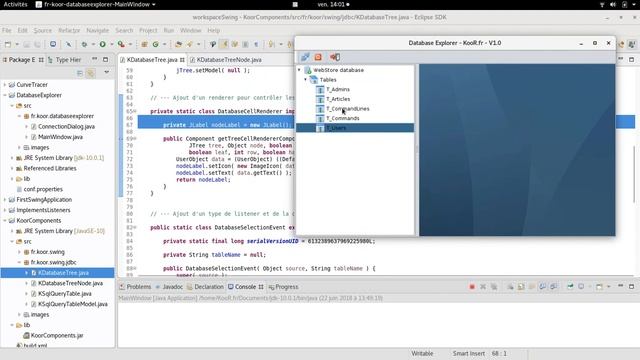Viewport: 640px width, 360px height.
Task: Click the red exit icon in Database Explorer
Action: [x=335, y=57]
